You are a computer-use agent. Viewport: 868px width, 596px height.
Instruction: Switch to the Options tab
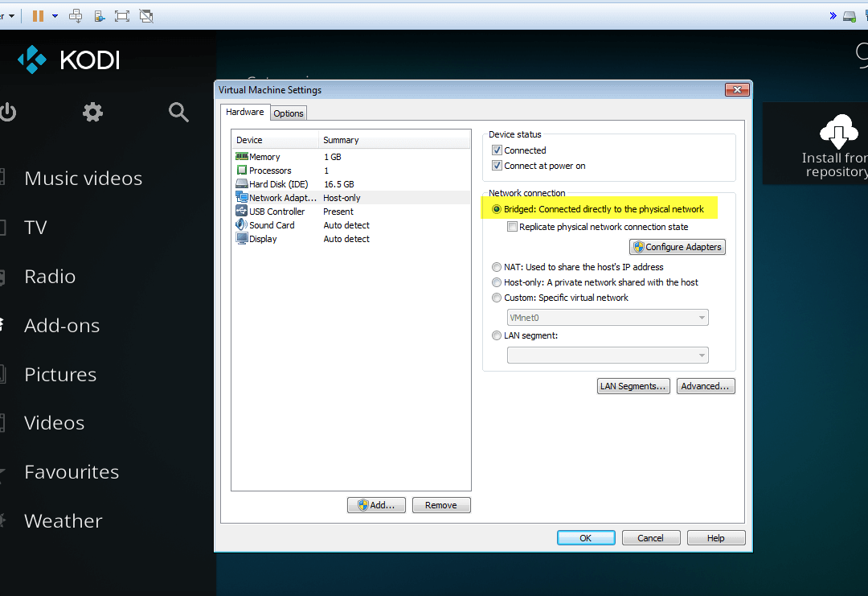(289, 113)
